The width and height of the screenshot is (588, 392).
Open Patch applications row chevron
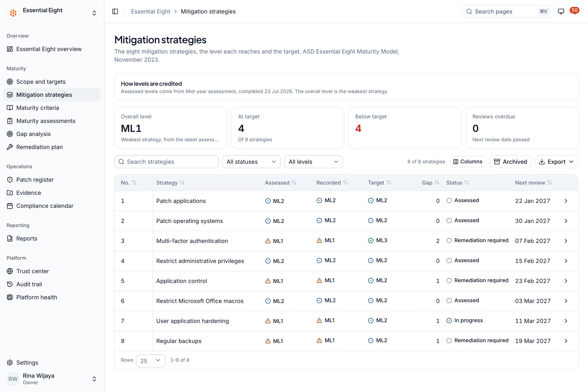tap(566, 201)
